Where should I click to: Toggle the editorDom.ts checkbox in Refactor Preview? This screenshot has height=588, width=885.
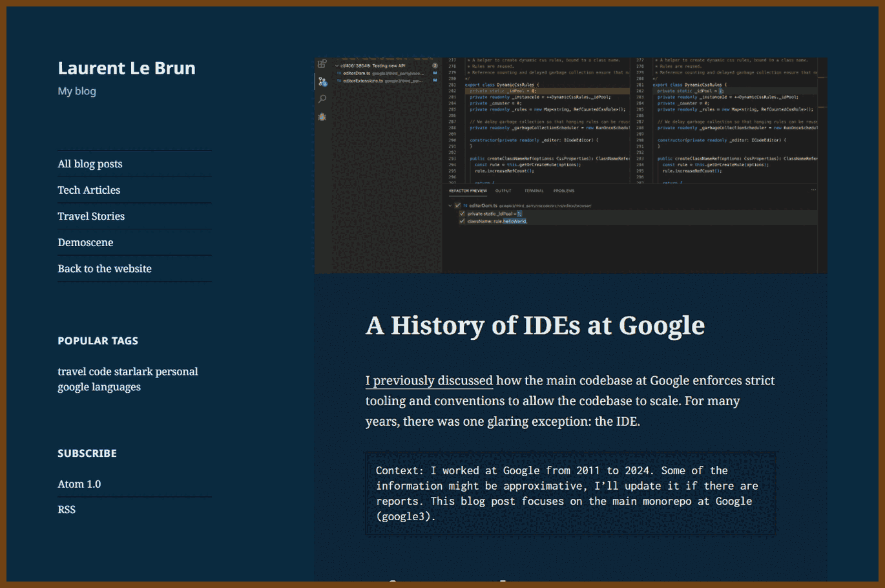click(x=457, y=205)
